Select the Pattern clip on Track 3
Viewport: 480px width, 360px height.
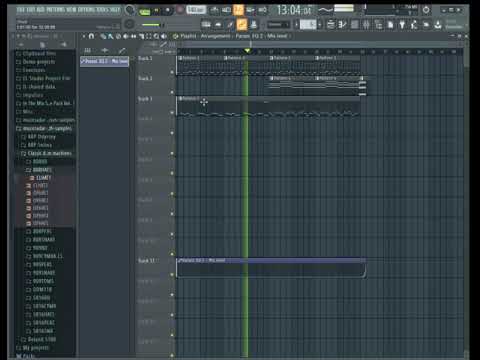(x=268, y=107)
